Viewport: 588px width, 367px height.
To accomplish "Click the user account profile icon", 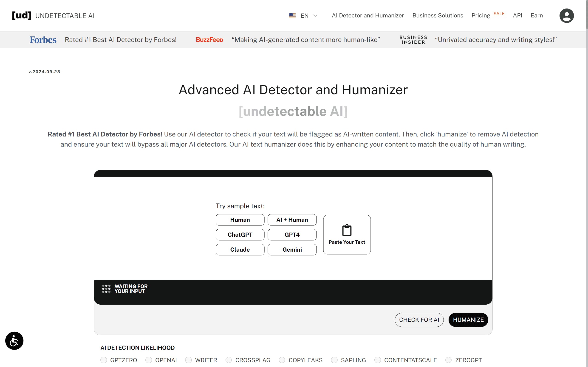I will point(566,16).
